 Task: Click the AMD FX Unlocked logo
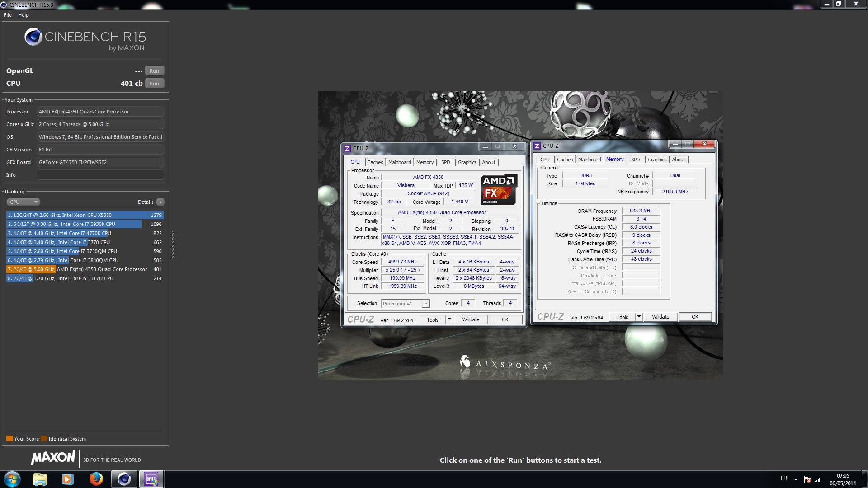(499, 190)
